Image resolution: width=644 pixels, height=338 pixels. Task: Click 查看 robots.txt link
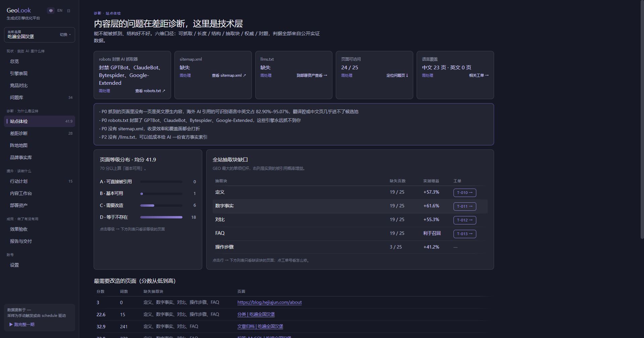coord(150,91)
